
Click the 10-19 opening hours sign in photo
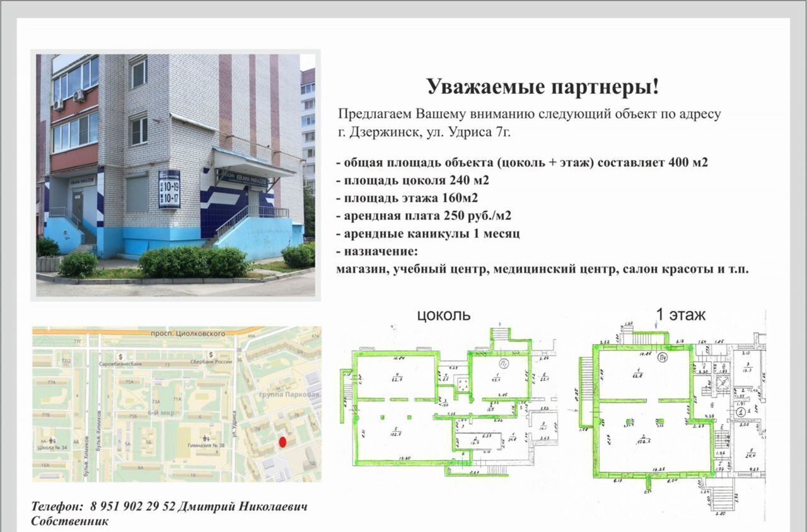click(x=169, y=189)
